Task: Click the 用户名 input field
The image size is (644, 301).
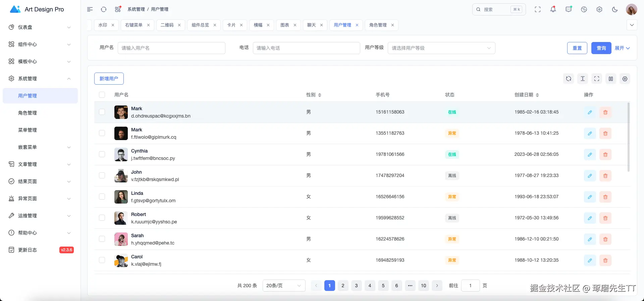Action: tap(171, 48)
